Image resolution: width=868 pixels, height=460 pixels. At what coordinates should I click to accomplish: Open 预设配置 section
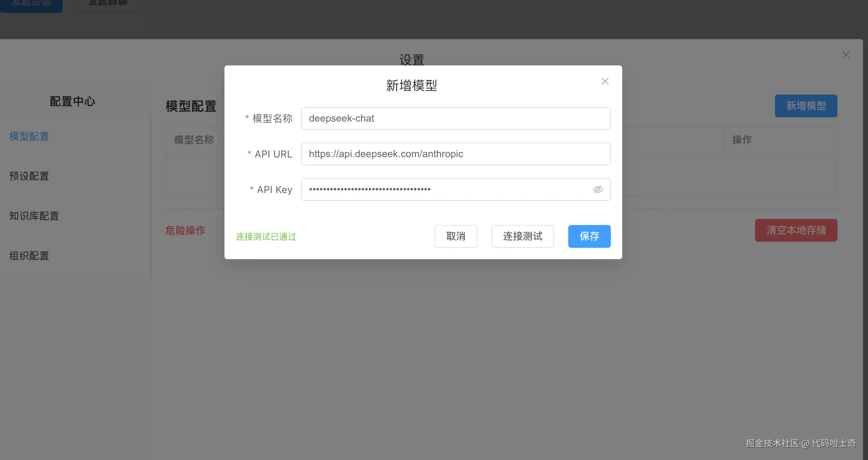(29, 176)
